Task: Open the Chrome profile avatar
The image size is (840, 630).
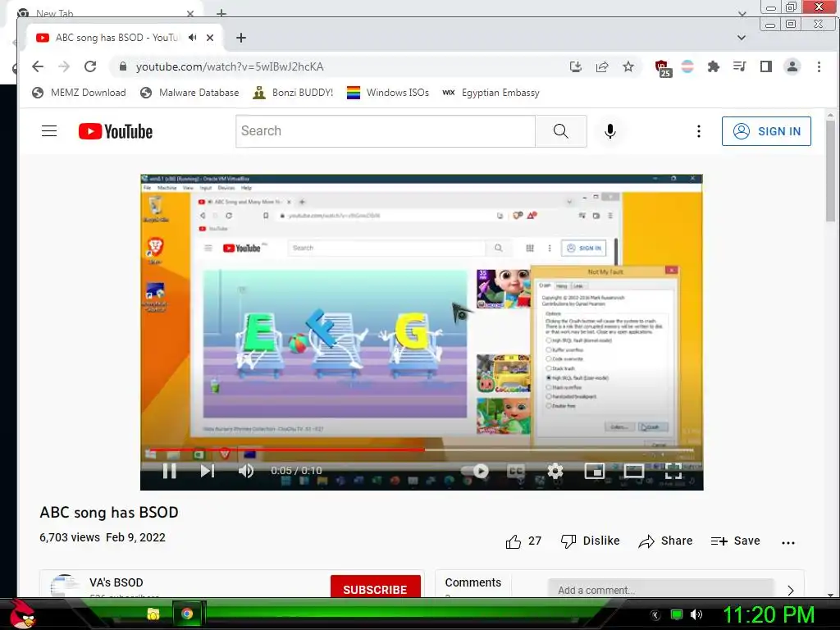Action: 792,66
